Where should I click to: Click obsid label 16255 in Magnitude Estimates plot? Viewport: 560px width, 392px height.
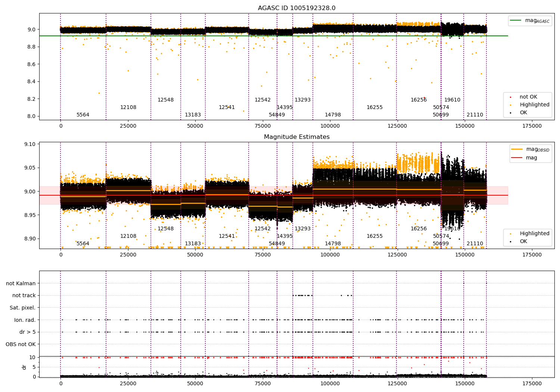(x=374, y=236)
